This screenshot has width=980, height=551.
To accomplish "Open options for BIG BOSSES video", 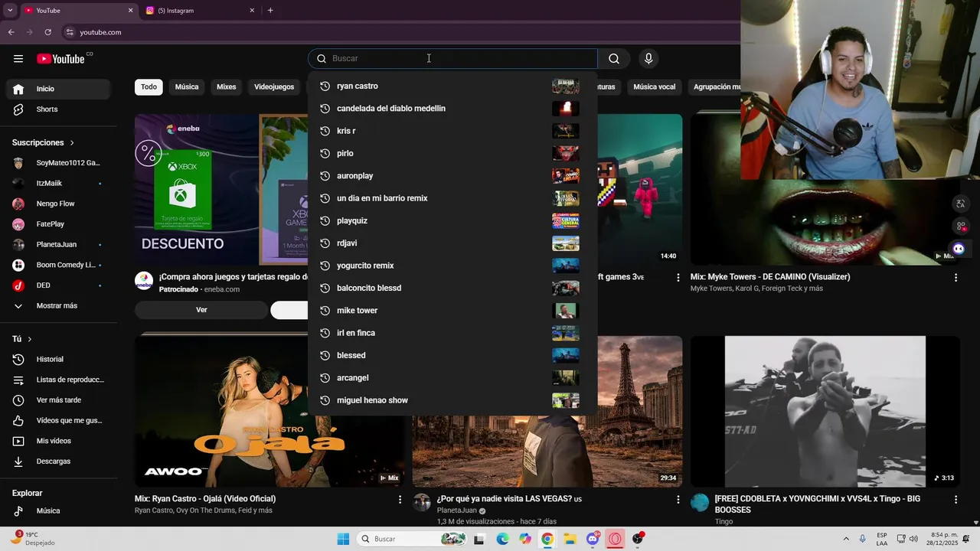I will point(955,500).
